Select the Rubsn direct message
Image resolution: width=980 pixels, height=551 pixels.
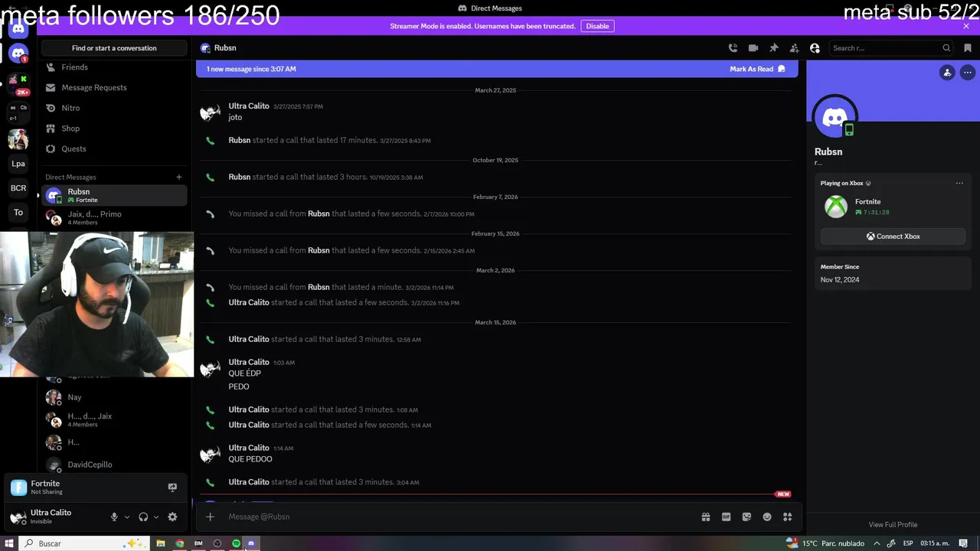[114, 195]
